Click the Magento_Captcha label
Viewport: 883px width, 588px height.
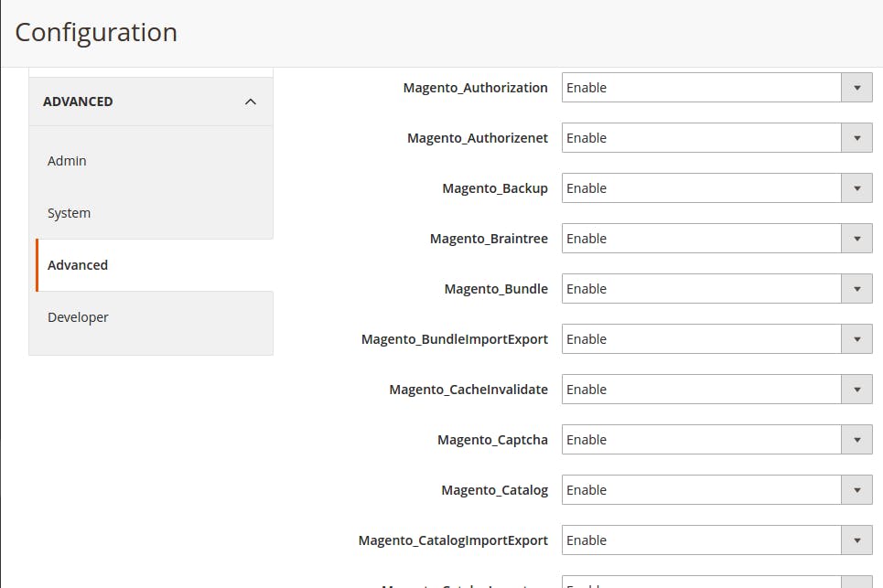pos(493,440)
